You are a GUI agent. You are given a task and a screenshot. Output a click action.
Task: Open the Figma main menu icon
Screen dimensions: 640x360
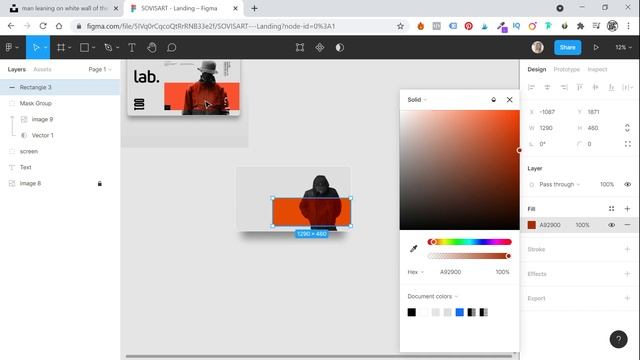click(9, 47)
